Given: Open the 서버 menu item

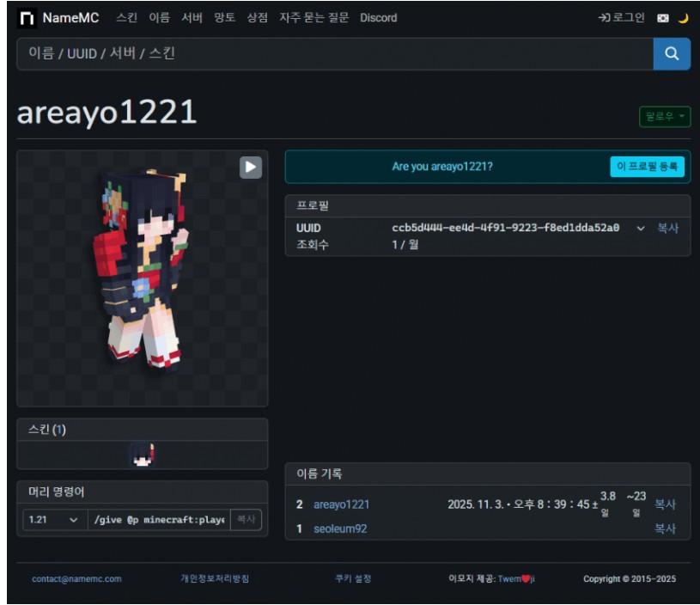Looking at the screenshot, I should coord(192,18).
